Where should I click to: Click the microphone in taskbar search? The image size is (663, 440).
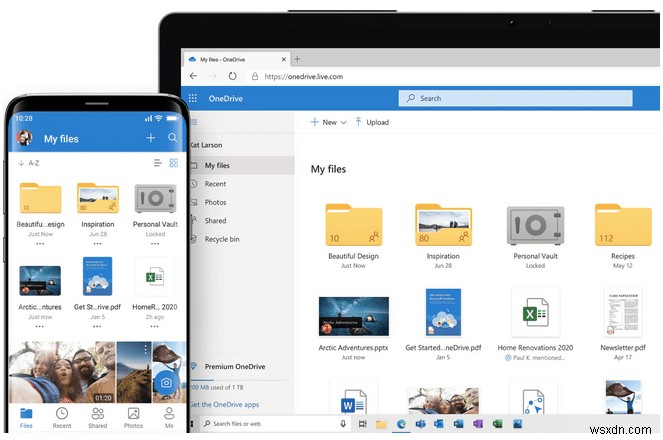click(x=343, y=424)
